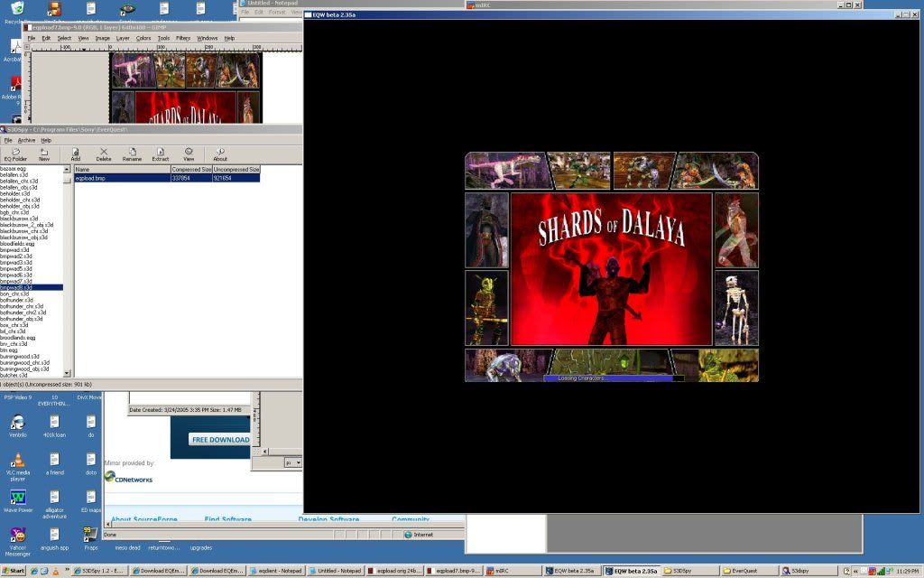The width and height of the screenshot is (924, 578).
Task: Open the alligator adventure desktop file
Action: coord(54,504)
